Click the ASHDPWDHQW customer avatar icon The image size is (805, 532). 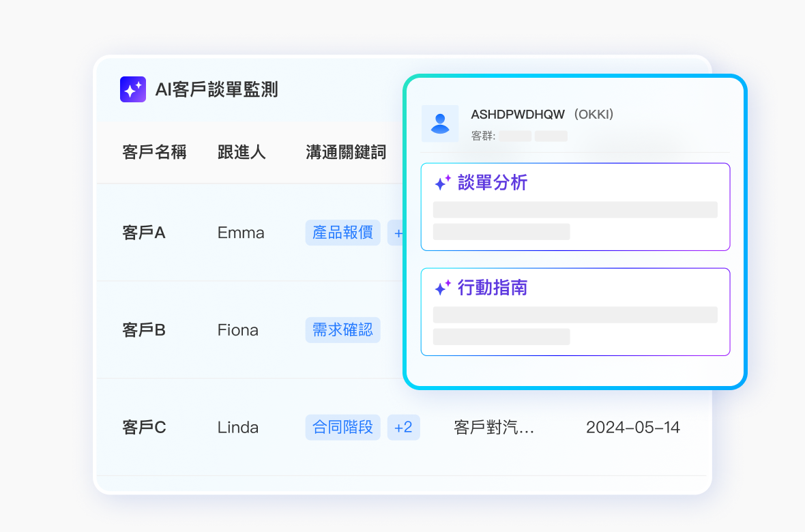click(440, 123)
